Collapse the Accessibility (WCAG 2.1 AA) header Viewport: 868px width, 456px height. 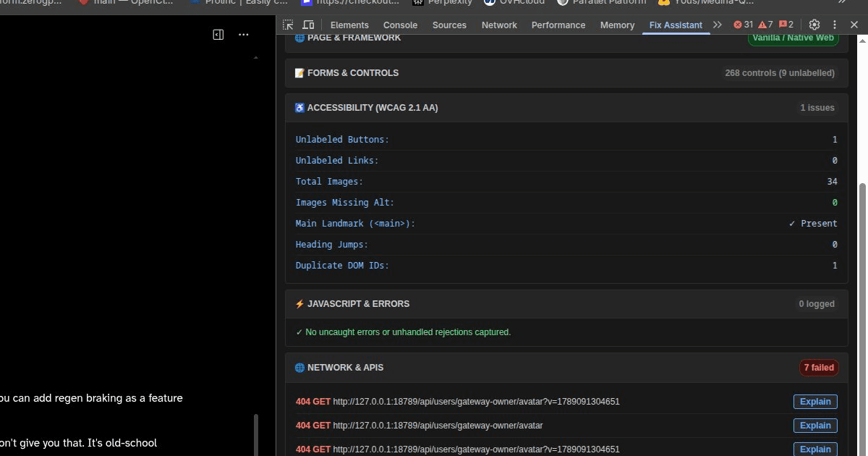click(x=566, y=108)
